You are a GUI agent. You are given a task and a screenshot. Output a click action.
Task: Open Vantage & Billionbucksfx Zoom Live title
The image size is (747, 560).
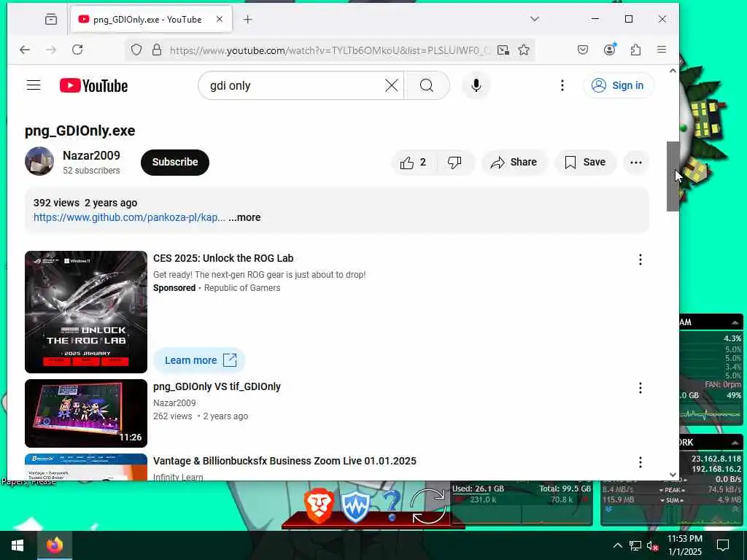285,461
